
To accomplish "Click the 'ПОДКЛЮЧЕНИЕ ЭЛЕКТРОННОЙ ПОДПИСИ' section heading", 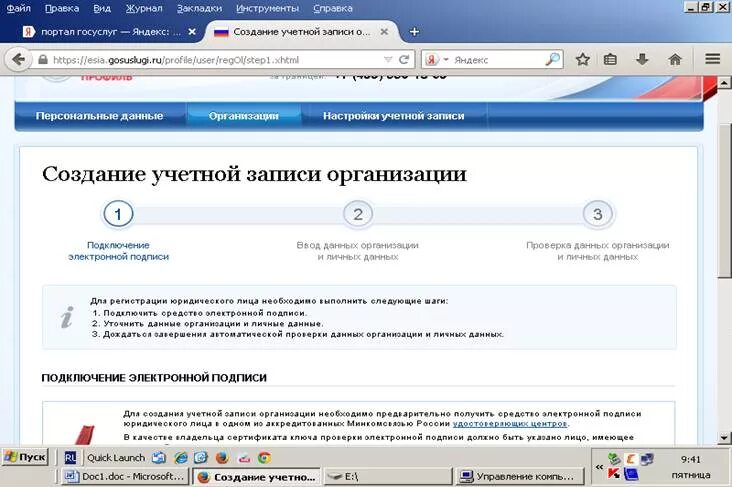I will 154,378.
